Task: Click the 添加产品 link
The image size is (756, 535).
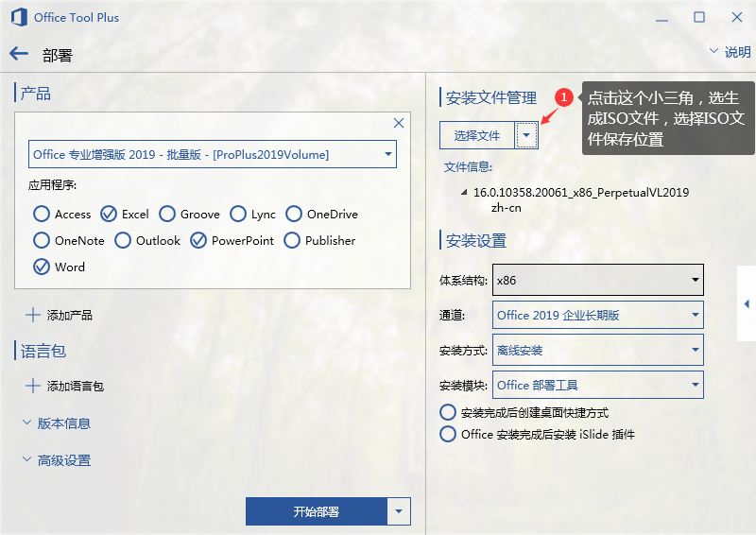Action: coord(69,316)
